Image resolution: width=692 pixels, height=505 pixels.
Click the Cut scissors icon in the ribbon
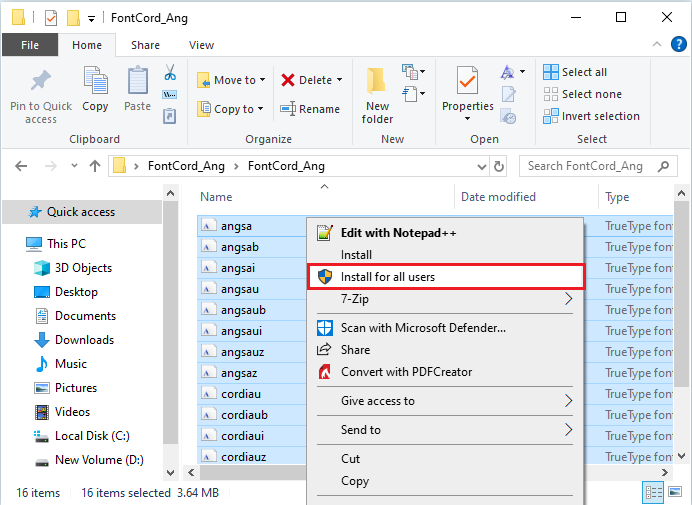(x=170, y=73)
